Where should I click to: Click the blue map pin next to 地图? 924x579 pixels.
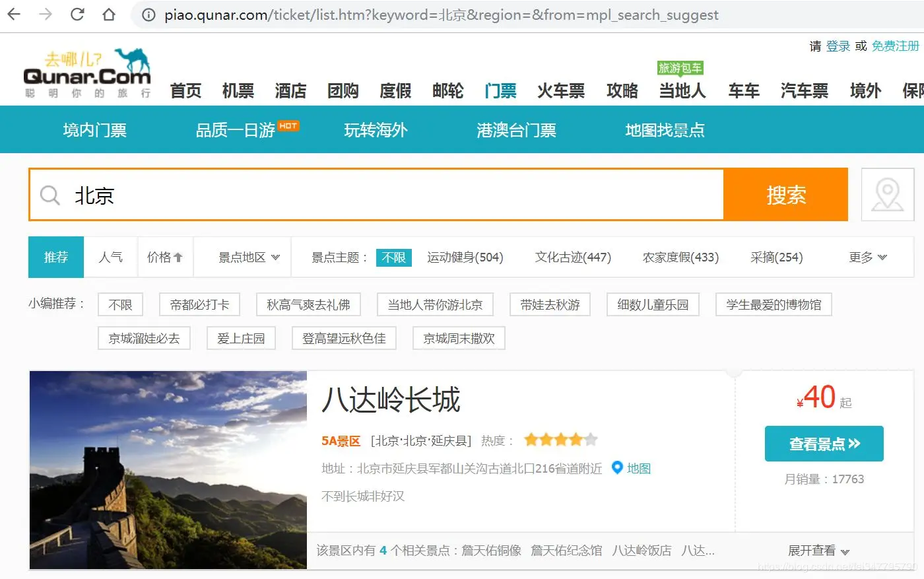617,468
